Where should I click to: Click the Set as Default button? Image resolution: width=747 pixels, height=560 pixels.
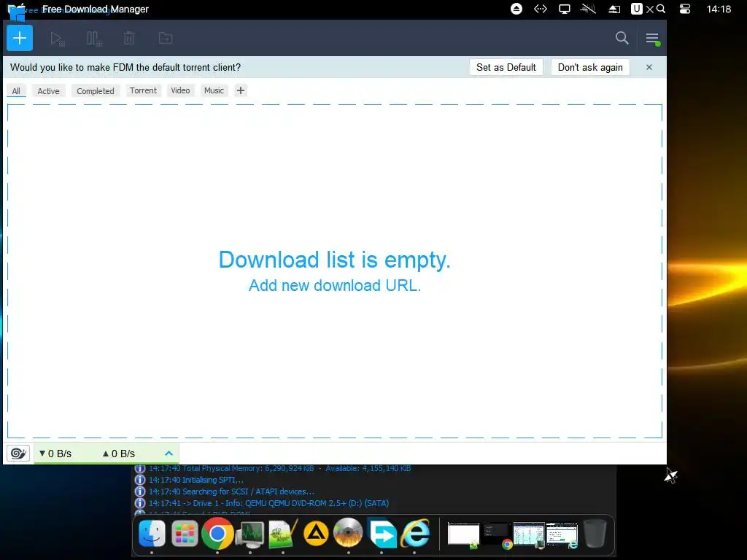click(506, 67)
